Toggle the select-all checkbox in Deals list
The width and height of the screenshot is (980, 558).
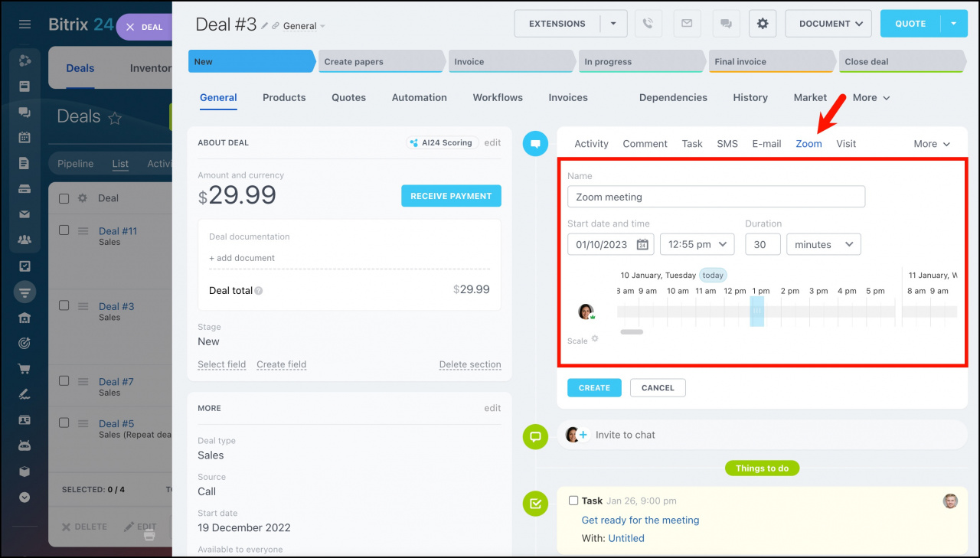coord(64,198)
